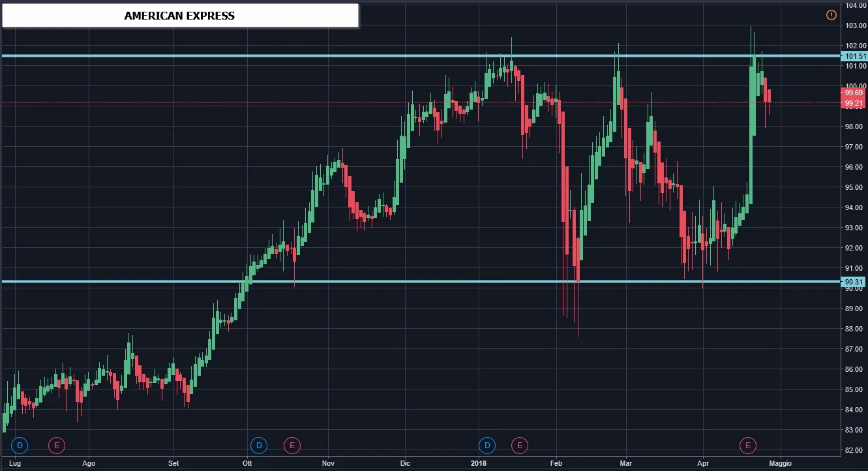Open the dividend marker D above Lug

click(x=20, y=446)
